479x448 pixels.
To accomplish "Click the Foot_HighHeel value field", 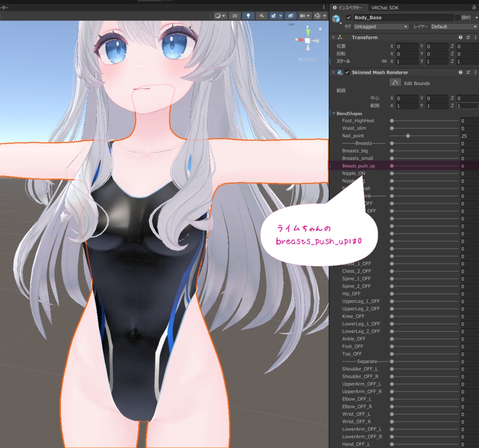I will click(470, 121).
